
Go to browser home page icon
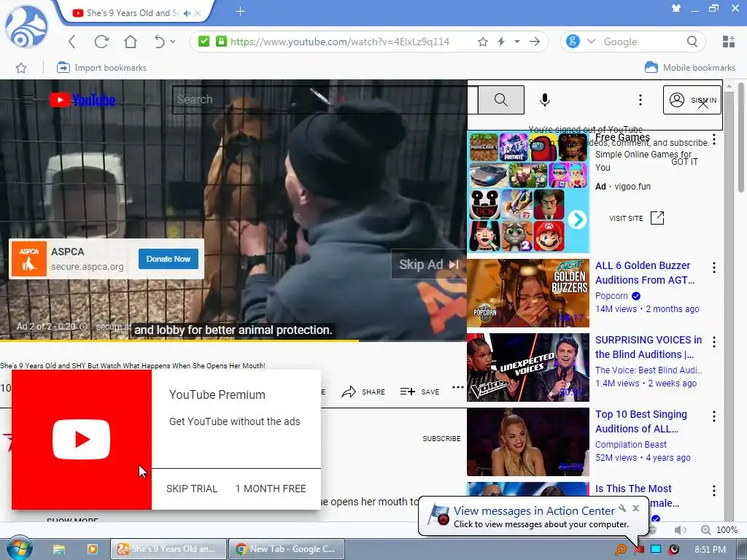pyautogui.click(x=130, y=42)
